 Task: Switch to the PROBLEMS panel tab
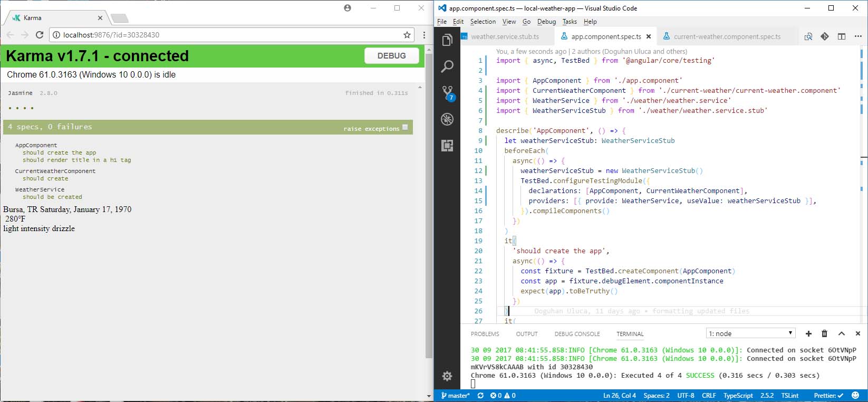coord(485,334)
